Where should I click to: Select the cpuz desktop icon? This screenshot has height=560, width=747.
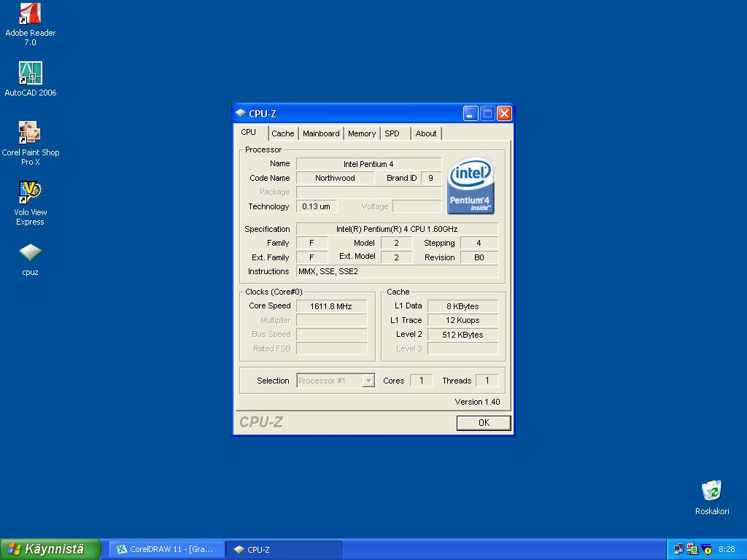(x=30, y=260)
